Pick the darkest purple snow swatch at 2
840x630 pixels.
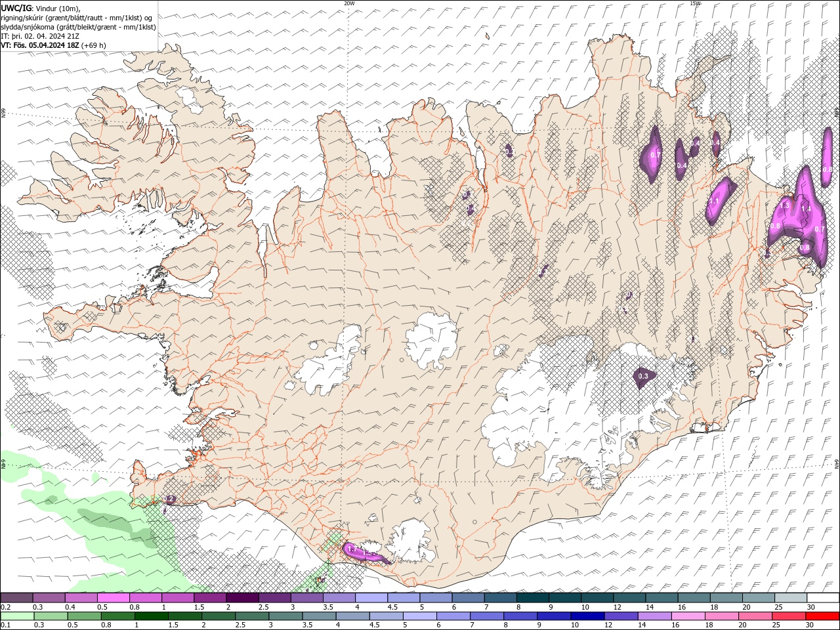tap(242, 598)
